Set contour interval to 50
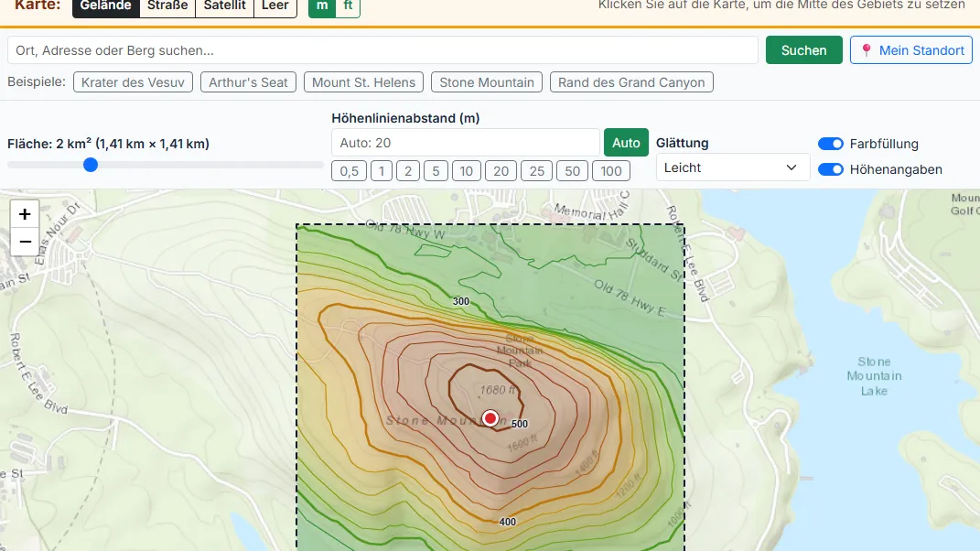The image size is (980, 551). pos(573,171)
